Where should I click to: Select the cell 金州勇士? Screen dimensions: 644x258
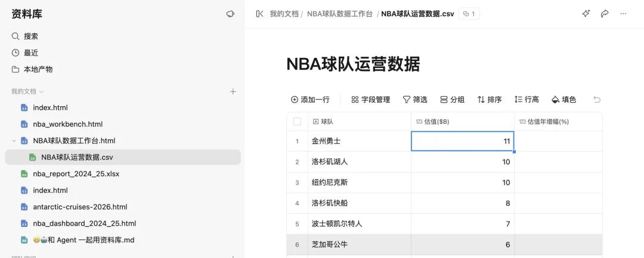[360, 141]
